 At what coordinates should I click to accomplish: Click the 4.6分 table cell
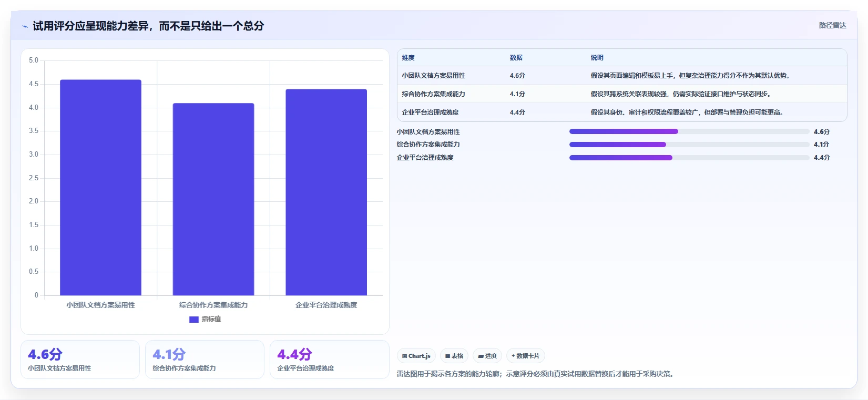(x=517, y=76)
